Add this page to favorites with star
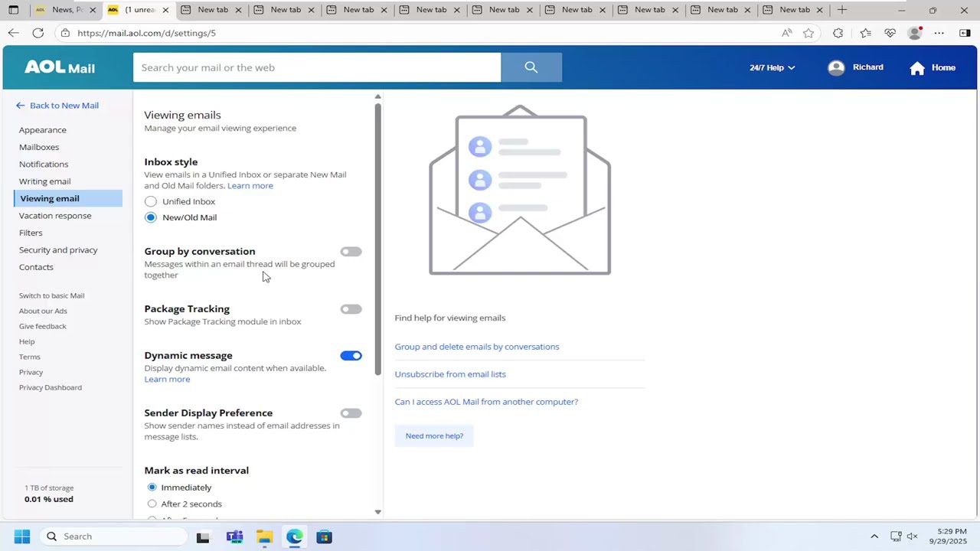980x551 pixels. pos(808,33)
